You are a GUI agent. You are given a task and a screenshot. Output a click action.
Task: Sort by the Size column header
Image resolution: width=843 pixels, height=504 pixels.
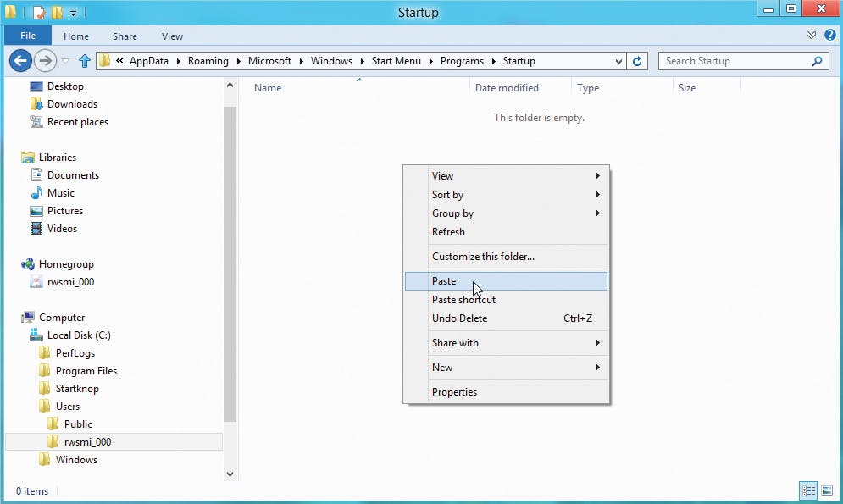(x=686, y=88)
